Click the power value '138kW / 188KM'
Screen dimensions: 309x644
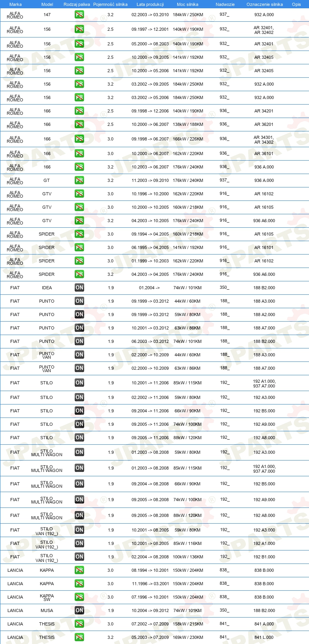click(188, 124)
